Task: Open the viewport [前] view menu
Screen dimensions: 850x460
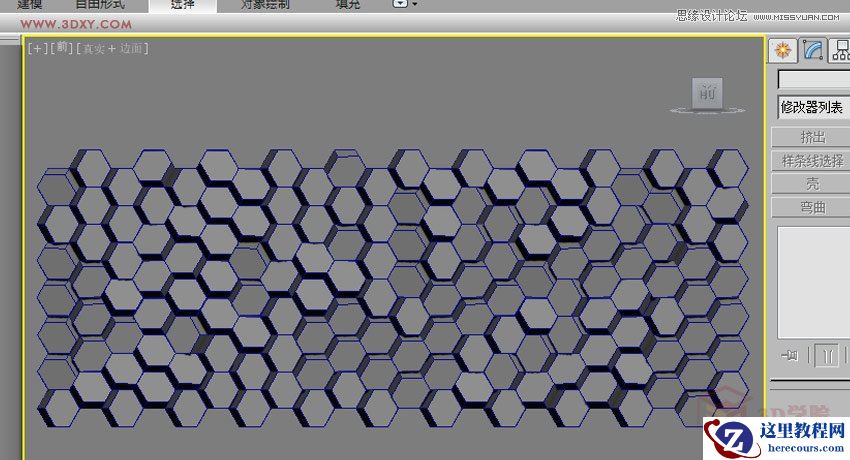Action: click(62, 48)
